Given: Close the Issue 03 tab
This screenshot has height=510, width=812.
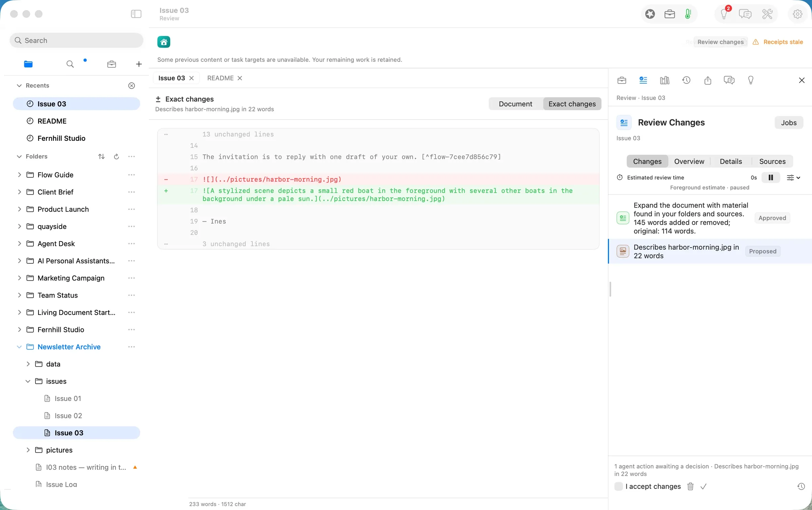Looking at the screenshot, I should [x=191, y=78].
